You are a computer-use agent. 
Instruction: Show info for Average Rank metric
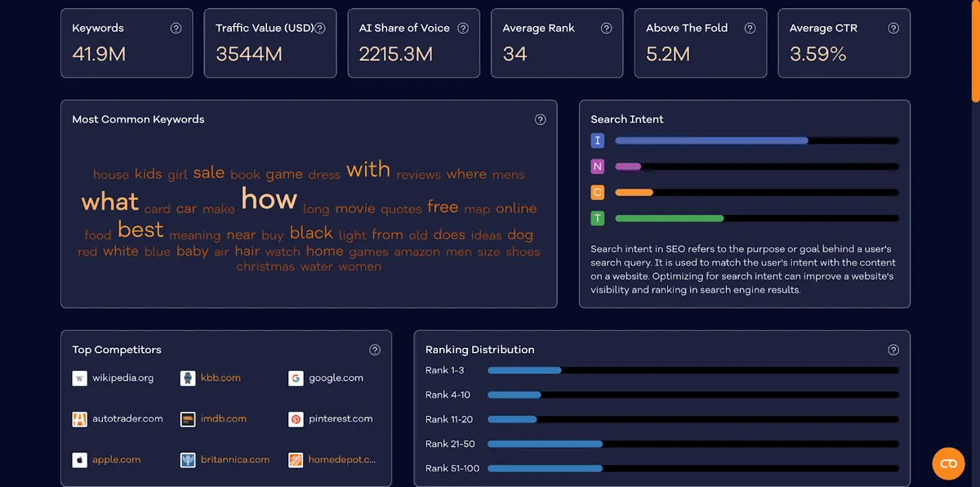tap(606, 28)
